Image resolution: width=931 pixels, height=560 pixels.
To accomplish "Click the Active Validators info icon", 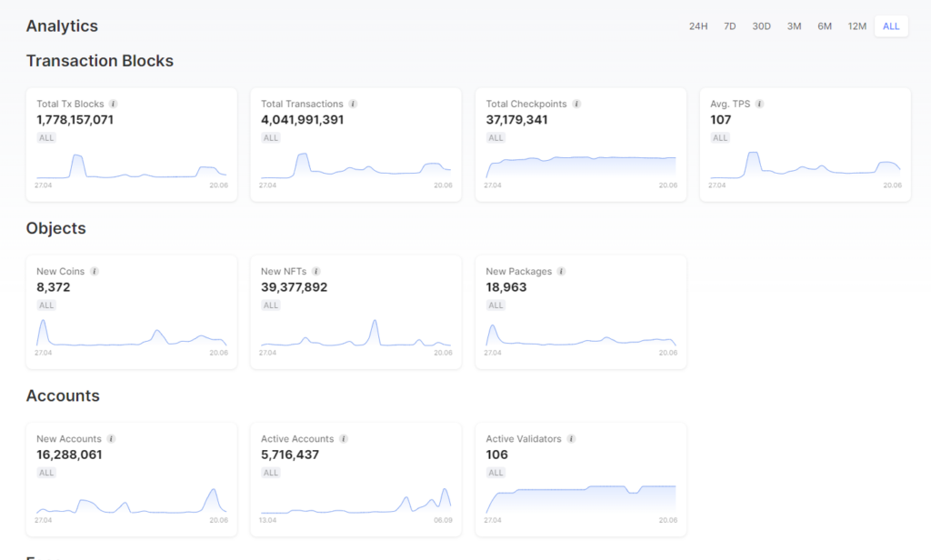I will pyautogui.click(x=571, y=438).
